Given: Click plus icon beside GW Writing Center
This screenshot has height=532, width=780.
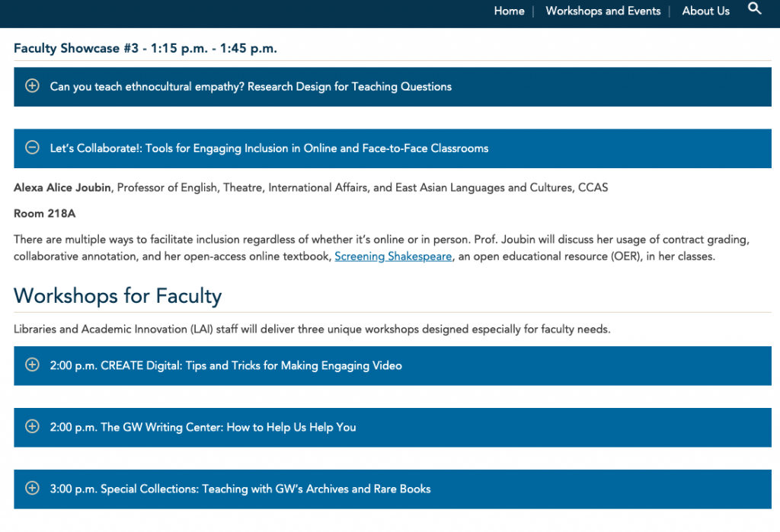Looking at the screenshot, I should coord(32,427).
